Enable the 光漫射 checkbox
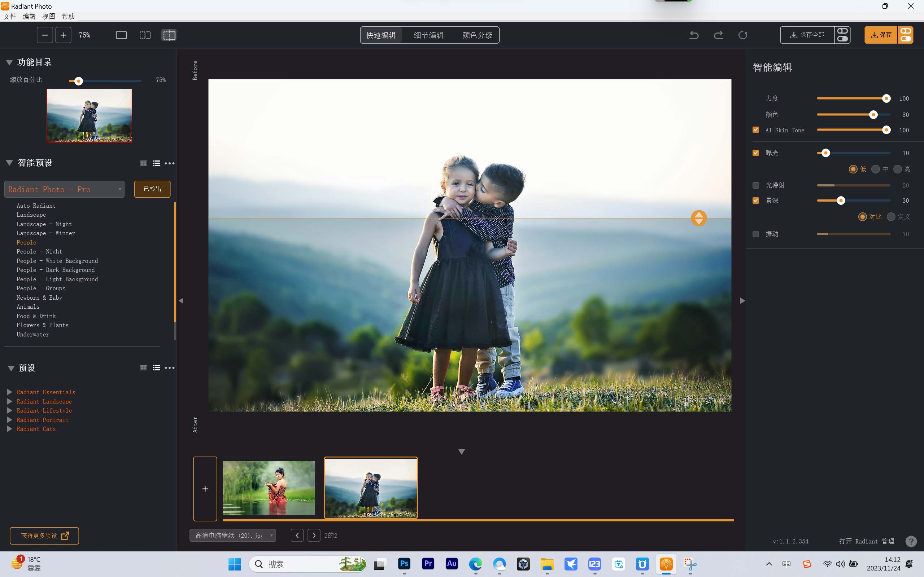 pyautogui.click(x=755, y=185)
